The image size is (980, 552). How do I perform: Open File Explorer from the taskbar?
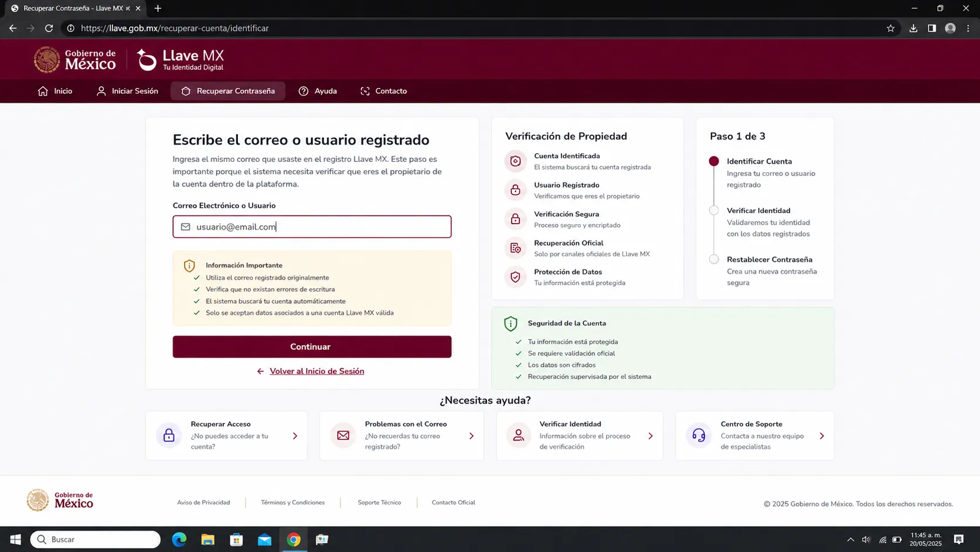click(207, 539)
